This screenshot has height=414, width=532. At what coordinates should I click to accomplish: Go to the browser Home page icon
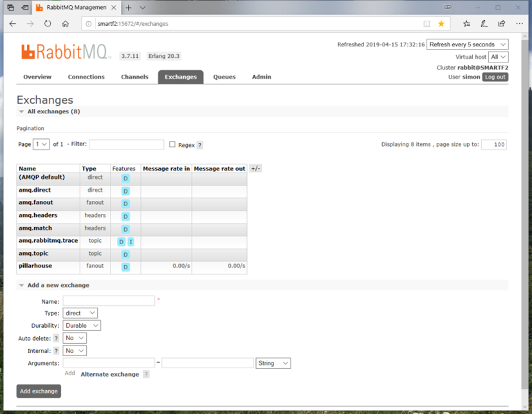(x=66, y=24)
